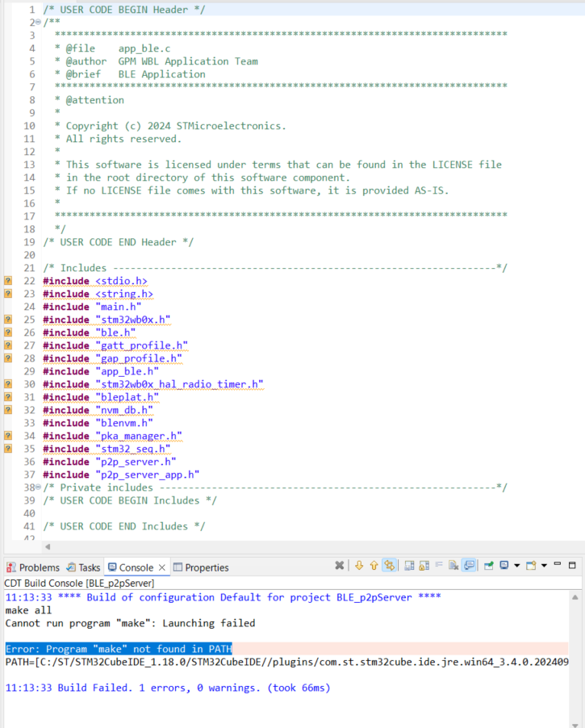Click warning marker beside string.h include

click(8, 294)
